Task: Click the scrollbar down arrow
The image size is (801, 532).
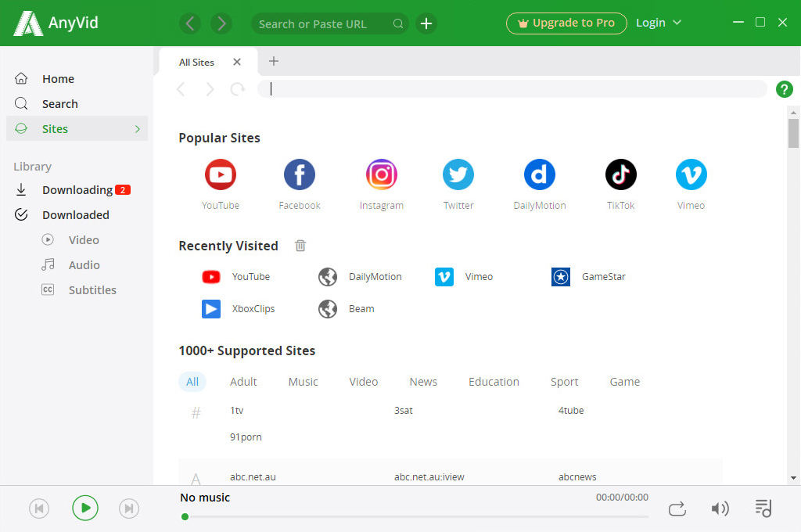Action: point(793,478)
